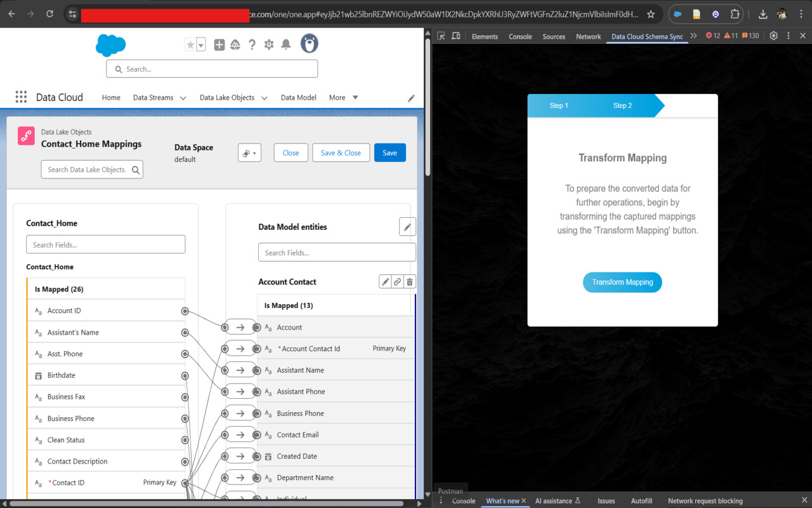Viewport: 812px width, 508px height.
Task: Click DevTools inspect element icon
Action: point(441,36)
